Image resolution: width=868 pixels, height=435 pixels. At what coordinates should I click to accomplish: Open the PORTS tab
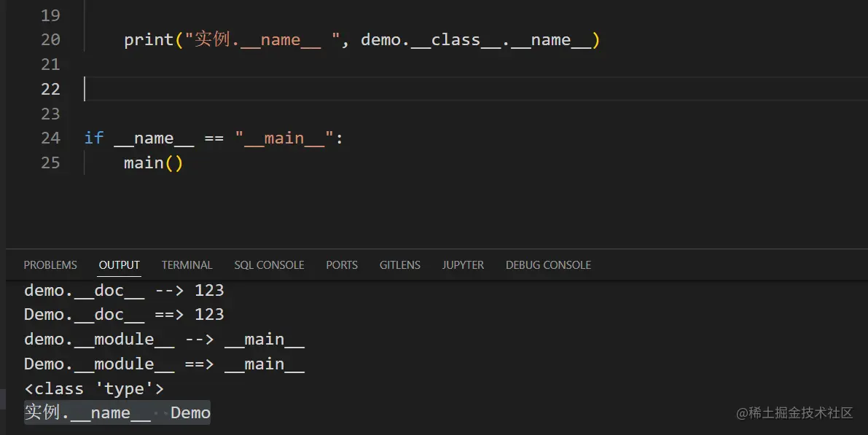coord(342,265)
